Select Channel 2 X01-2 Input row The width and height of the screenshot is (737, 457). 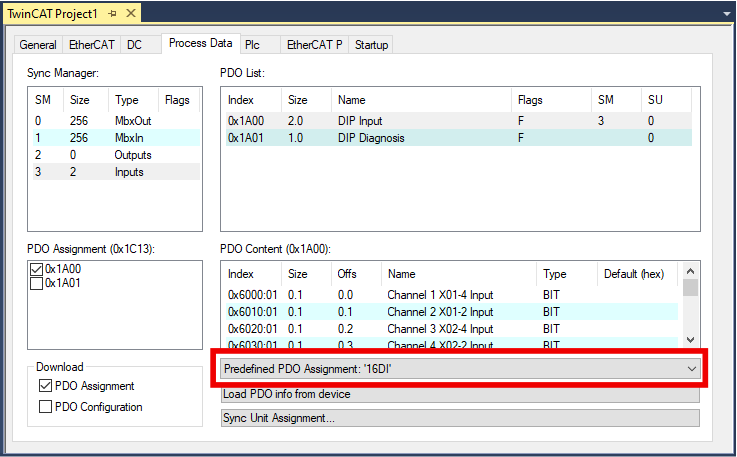coord(452,312)
